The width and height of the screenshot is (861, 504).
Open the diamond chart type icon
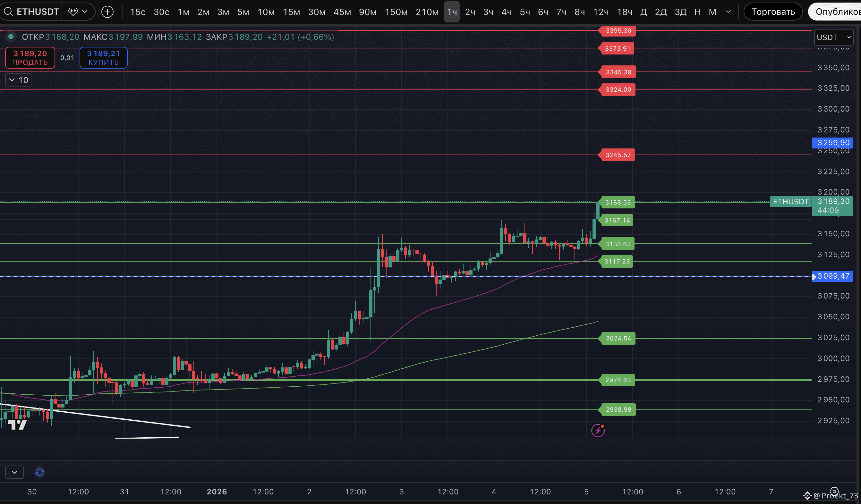(x=73, y=12)
